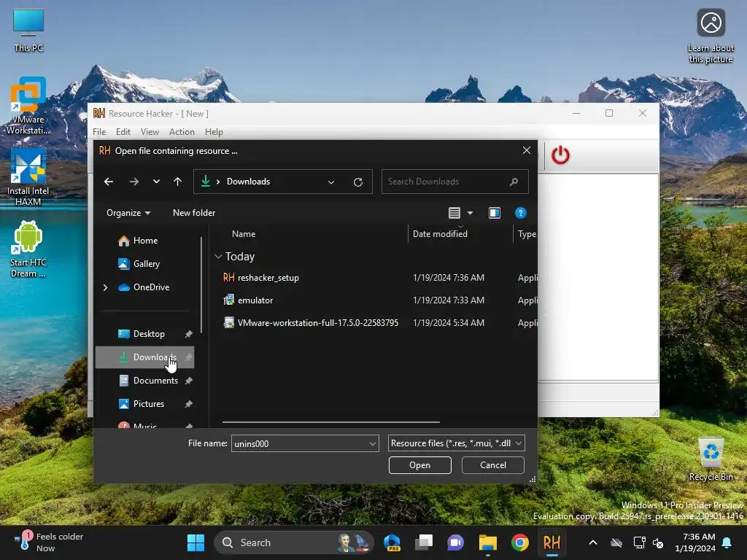Open dialog help with the blue question mark
The image size is (747, 560).
521,213
